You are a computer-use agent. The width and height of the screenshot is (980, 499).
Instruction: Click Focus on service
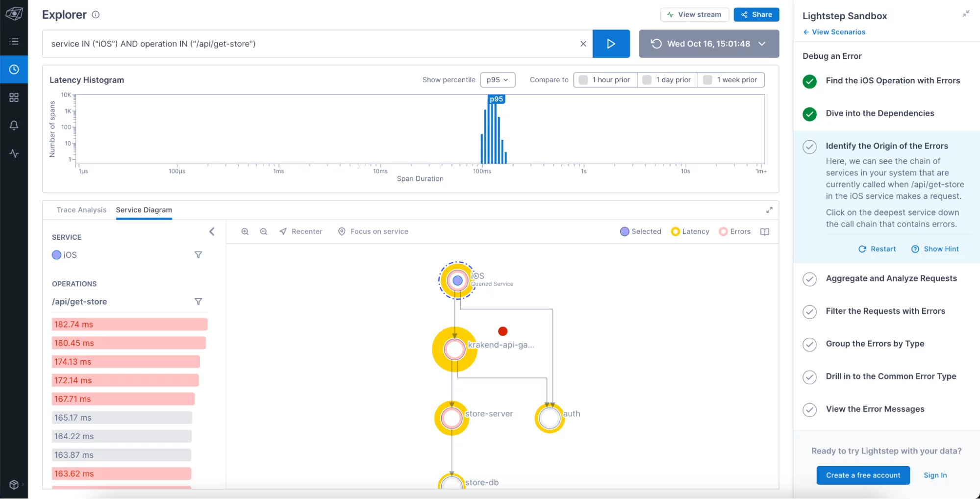coord(373,231)
